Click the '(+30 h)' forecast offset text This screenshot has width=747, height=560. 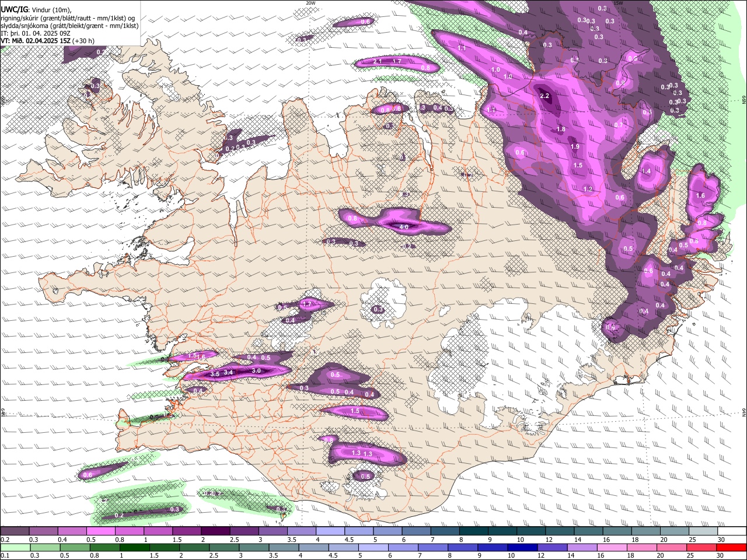[x=83, y=41]
